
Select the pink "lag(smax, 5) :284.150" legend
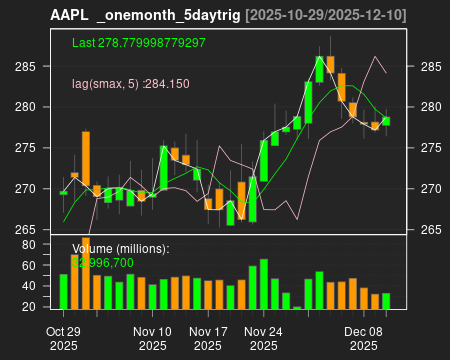point(131,83)
